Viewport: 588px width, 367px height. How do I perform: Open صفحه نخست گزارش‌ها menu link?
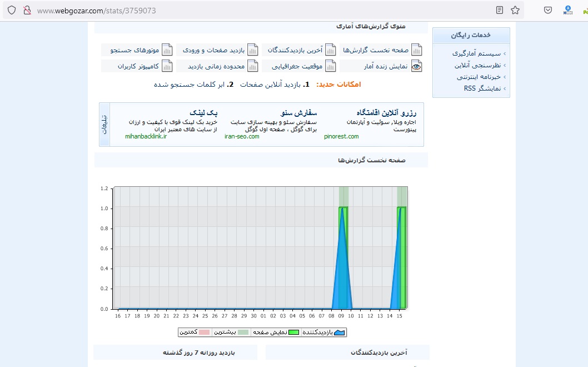pos(376,50)
